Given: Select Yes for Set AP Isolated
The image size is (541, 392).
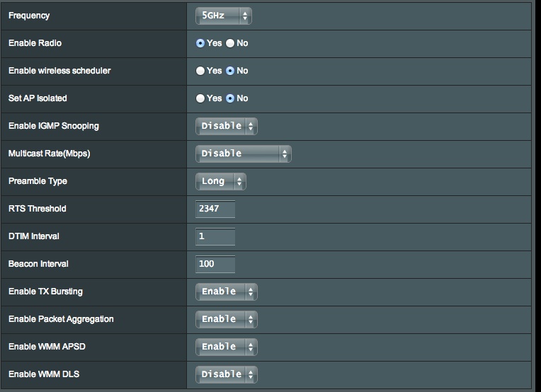Looking at the screenshot, I should click(200, 98).
